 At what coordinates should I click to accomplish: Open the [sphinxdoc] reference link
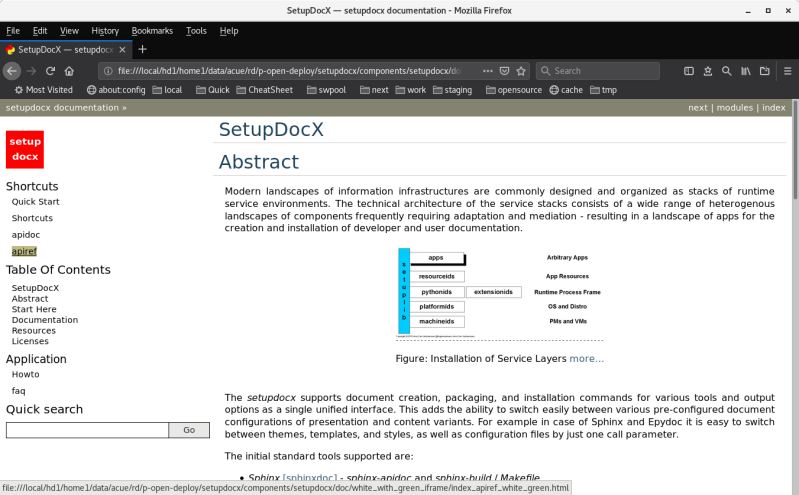310,478
